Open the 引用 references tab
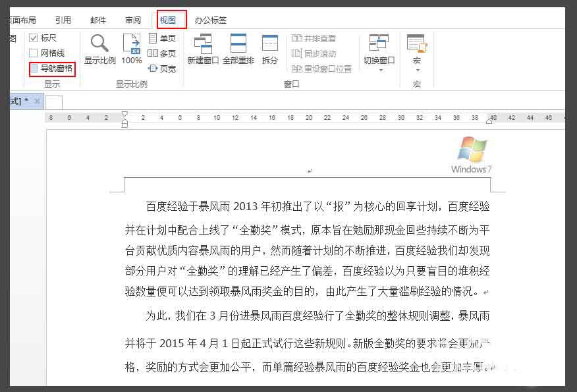 point(63,20)
